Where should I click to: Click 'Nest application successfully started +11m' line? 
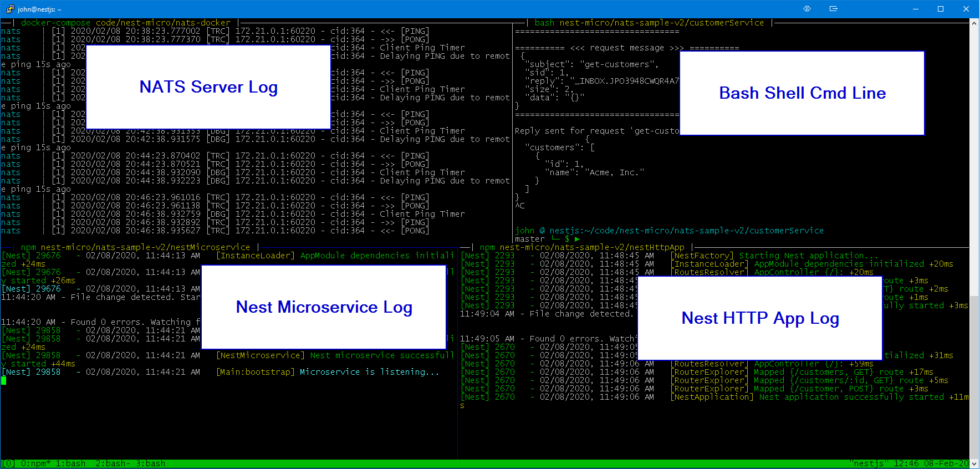864,397
